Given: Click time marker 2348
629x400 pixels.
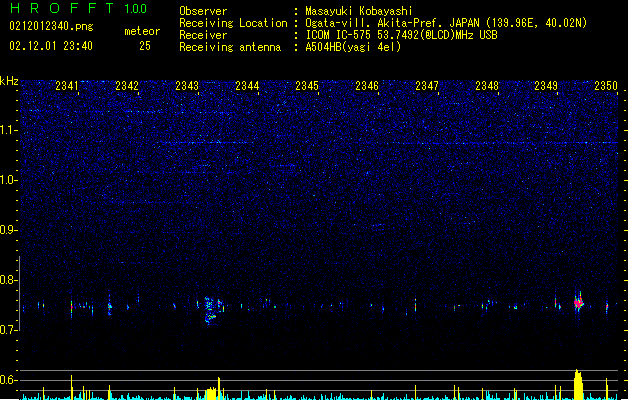Looking at the screenshot, I should [x=487, y=86].
